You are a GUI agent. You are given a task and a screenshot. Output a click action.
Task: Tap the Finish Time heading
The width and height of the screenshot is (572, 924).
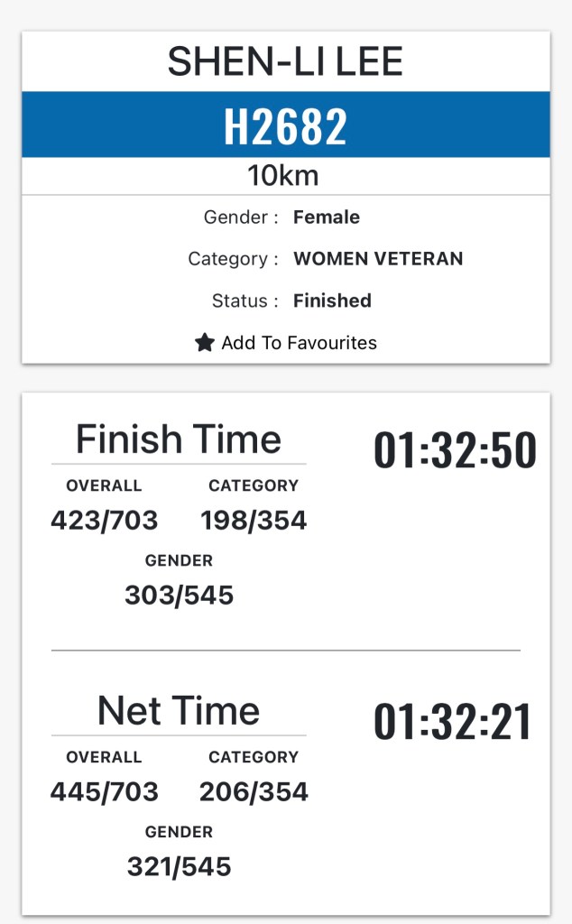[179, 439]
